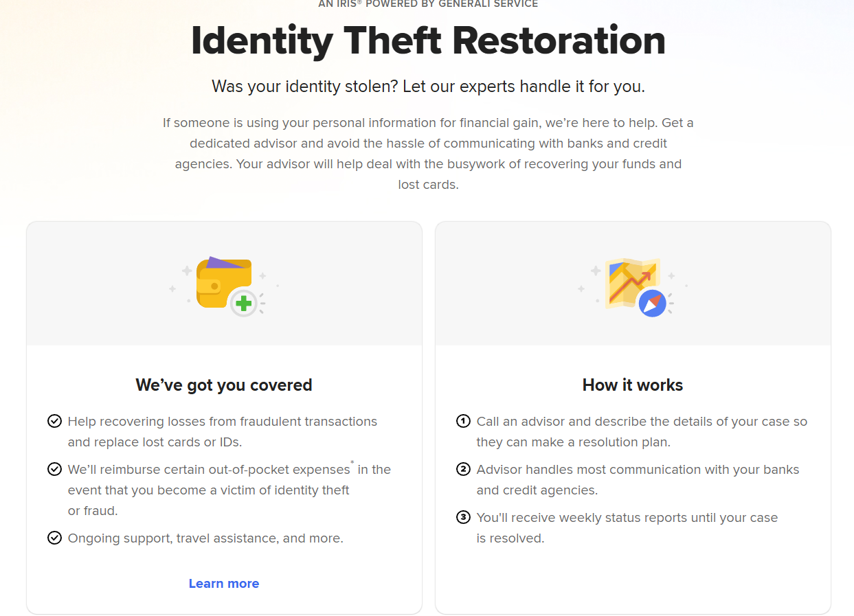The image size is (854, 616).
Task: Open the Learn more link
Action: coord(224,583)
